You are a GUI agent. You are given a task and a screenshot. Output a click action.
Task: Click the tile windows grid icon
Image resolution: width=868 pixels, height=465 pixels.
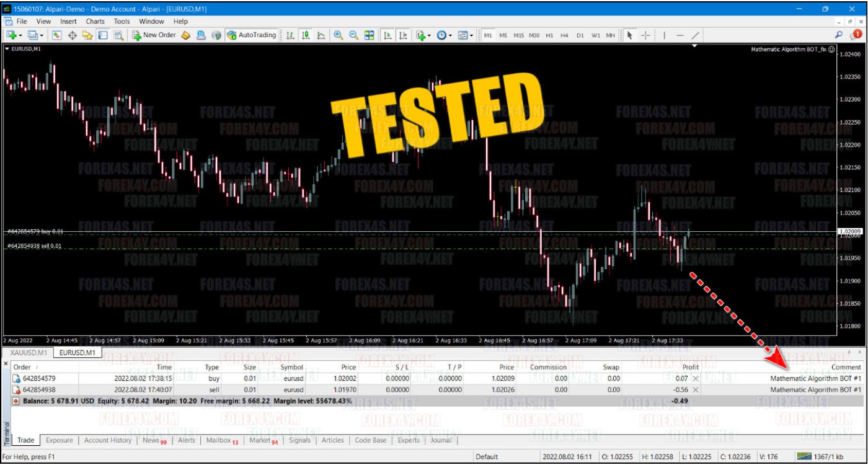[x=370, y=35]
